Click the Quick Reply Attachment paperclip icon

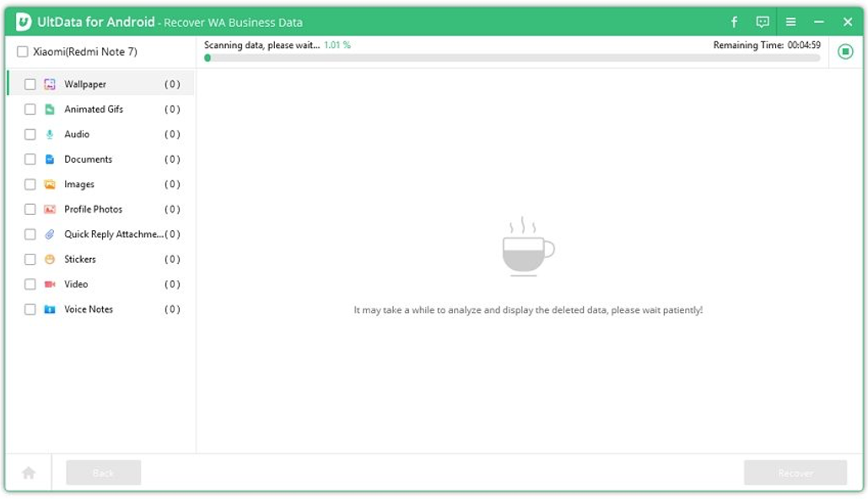click(x=50, y=234)
